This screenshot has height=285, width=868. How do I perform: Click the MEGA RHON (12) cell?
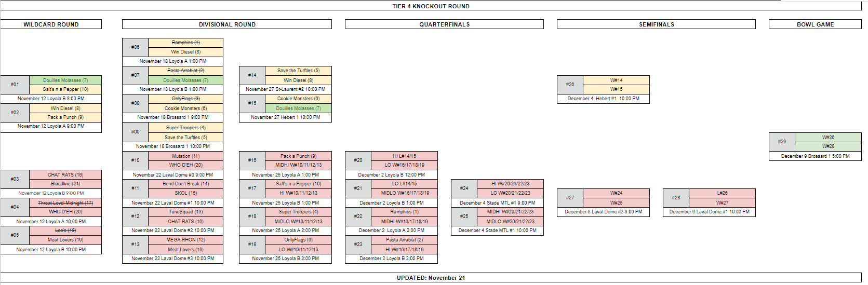tap(186, 240)
